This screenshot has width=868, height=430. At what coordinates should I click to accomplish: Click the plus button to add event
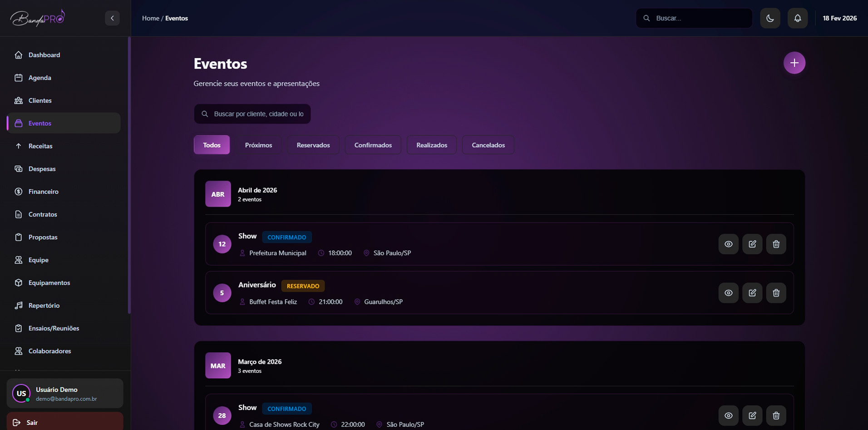794,63
